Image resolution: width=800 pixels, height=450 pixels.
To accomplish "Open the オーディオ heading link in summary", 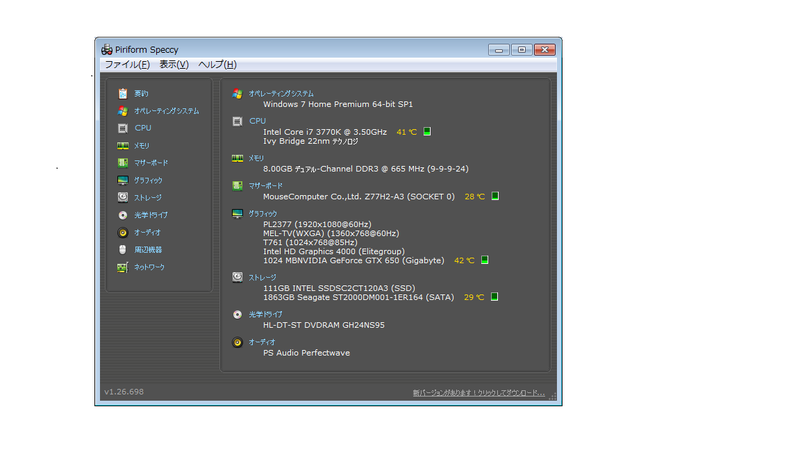I will point(262,342).
